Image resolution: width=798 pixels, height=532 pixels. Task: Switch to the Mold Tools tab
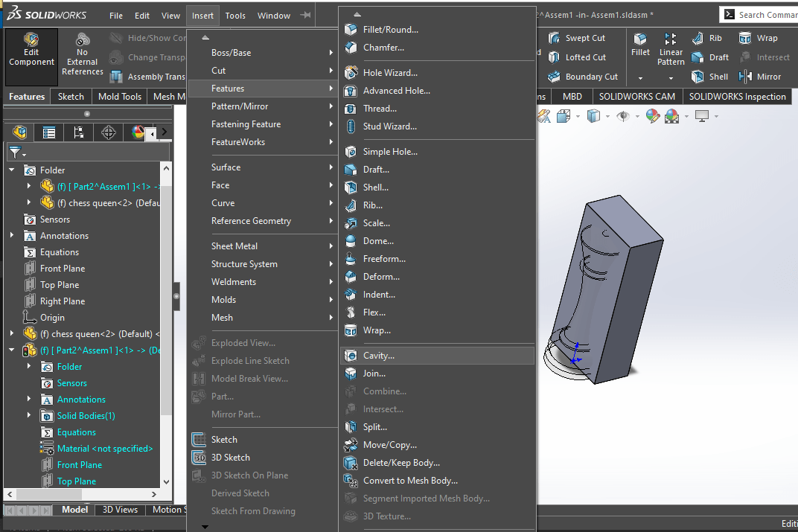click(120, 96)
